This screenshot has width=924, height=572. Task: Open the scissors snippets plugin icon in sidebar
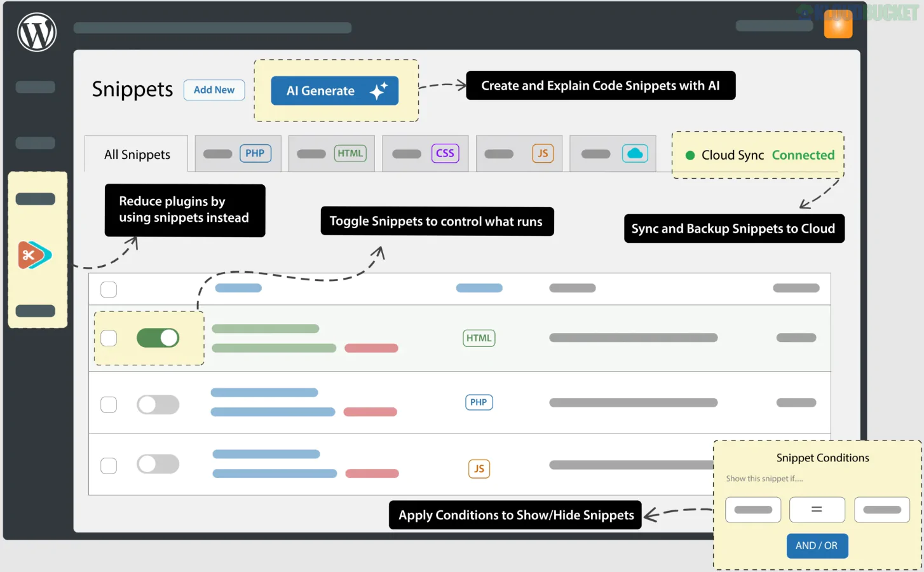coord(34,255)
